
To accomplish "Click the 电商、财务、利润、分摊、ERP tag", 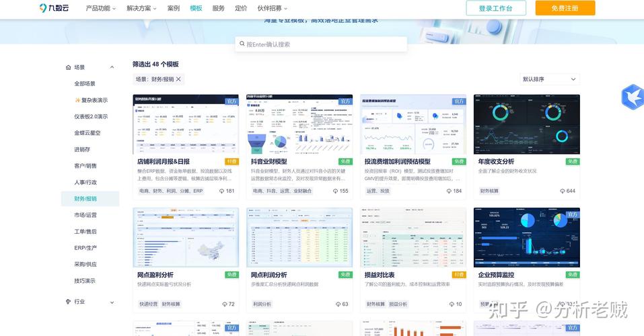I will (x=171, y=191).
